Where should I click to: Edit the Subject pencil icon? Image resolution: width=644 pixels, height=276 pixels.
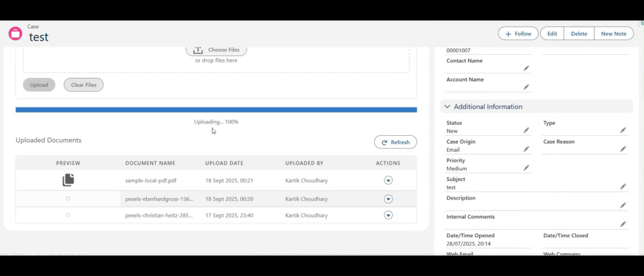coord(623,187)
